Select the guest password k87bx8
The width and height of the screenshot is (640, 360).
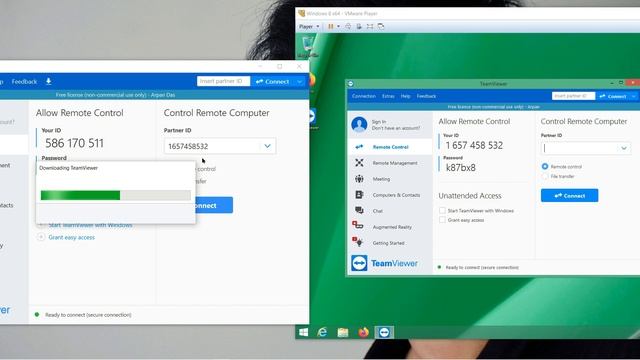pos(460,168)
